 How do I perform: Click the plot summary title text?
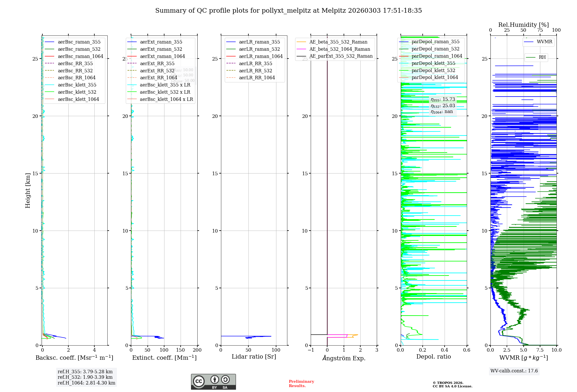pyautogui.click(x=288, y=11)
